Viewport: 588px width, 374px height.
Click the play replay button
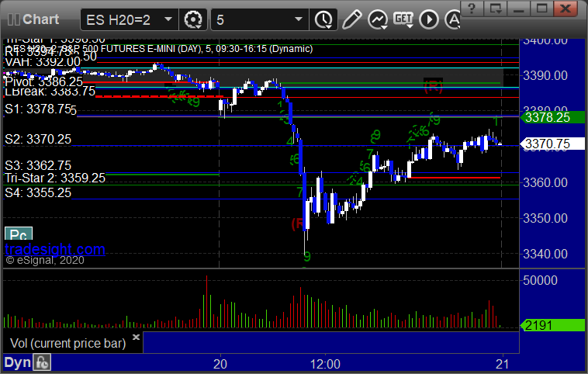pos(429,19)
